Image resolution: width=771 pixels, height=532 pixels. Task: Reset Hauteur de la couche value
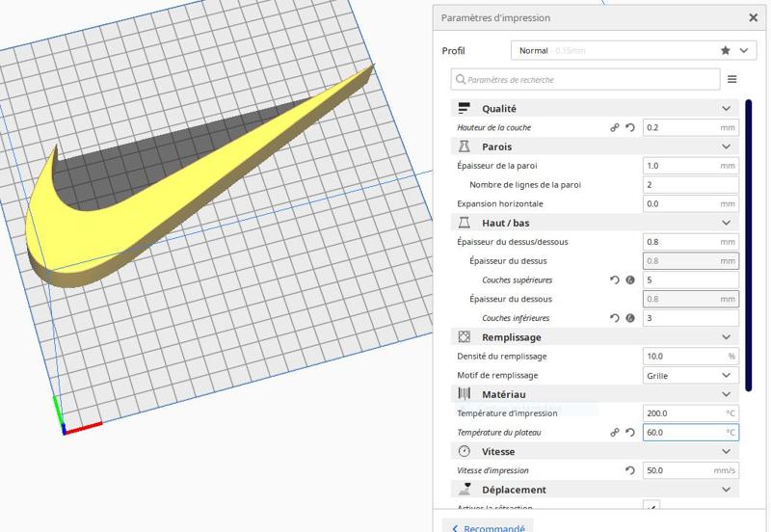tap(630, 127)
